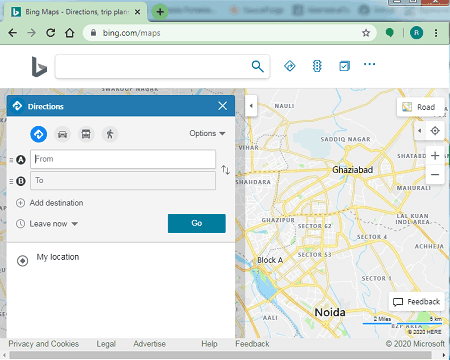Go forward in browser
450x360 pixels.
click(x=31, y=33)
